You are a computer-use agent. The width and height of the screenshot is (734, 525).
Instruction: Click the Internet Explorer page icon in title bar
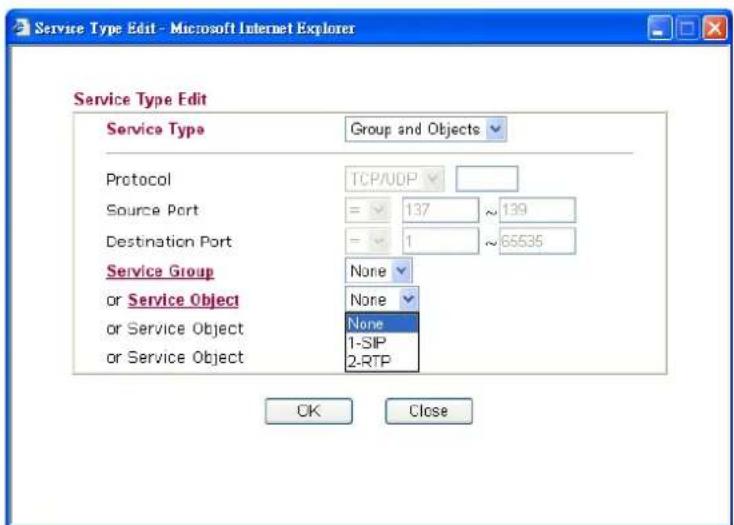click(x=21, y=27)
